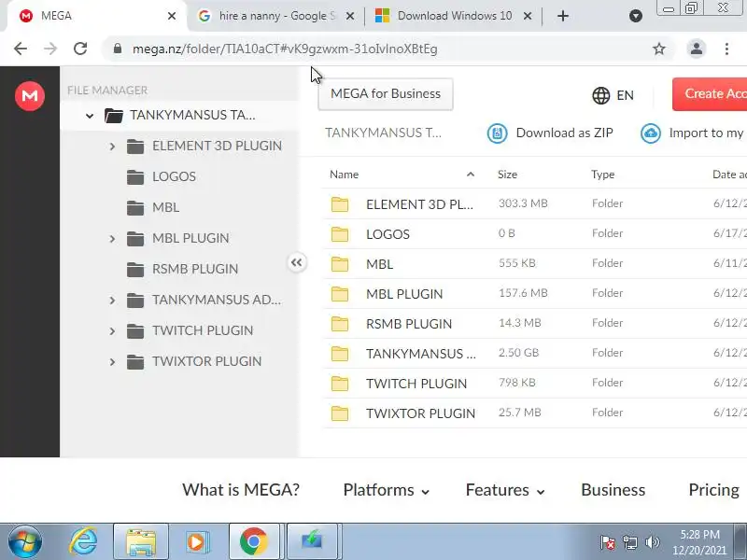Viewport: 747px width, 560px height.
Task: Collapse the TANKYMANSUS TA... root folder
Action: coord(90,115)
